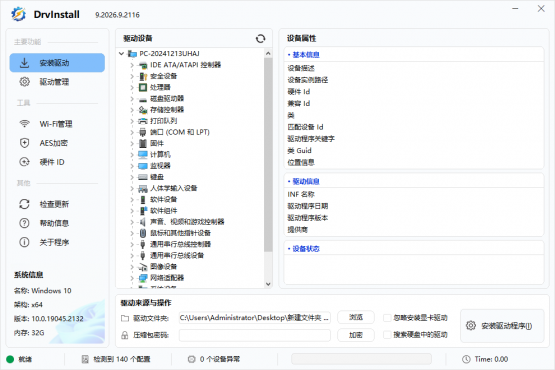
Task: Click the 0 个设备异常 status text
Action: (x=220, y=359)
